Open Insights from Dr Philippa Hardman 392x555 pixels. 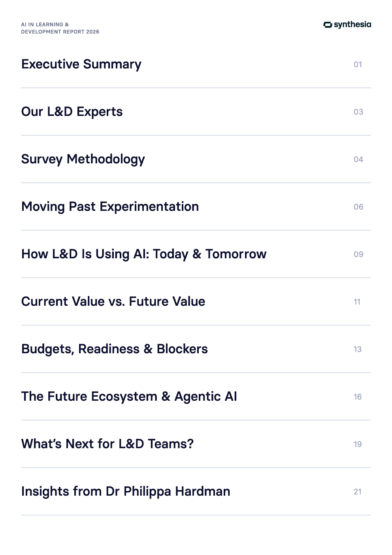pyautogui.click(x=126, y=491)
